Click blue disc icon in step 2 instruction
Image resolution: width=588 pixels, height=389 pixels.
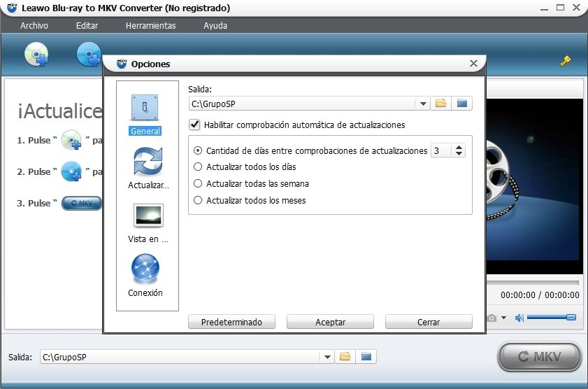71,171
